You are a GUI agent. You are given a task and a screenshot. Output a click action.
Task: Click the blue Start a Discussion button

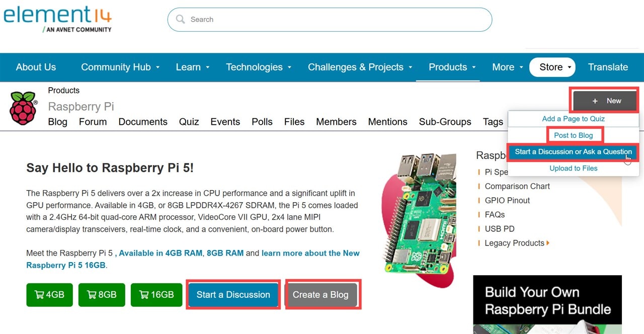[233, 295]
